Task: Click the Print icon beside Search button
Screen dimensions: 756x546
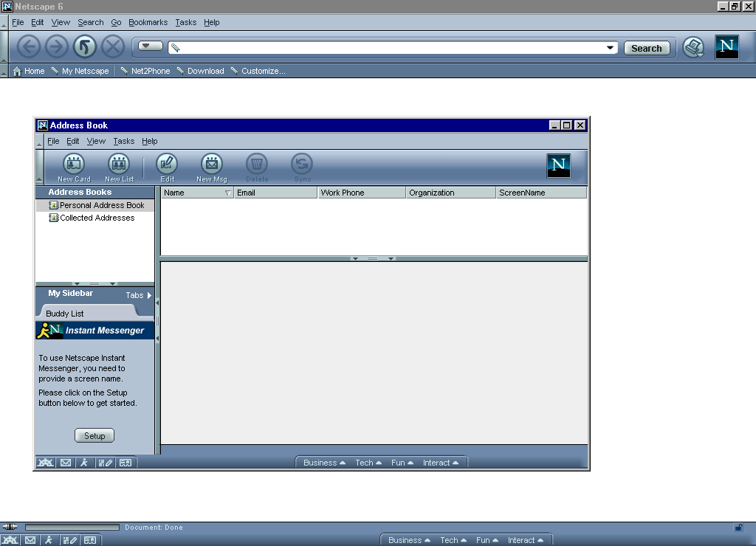Action: click(x=694, y=48)
